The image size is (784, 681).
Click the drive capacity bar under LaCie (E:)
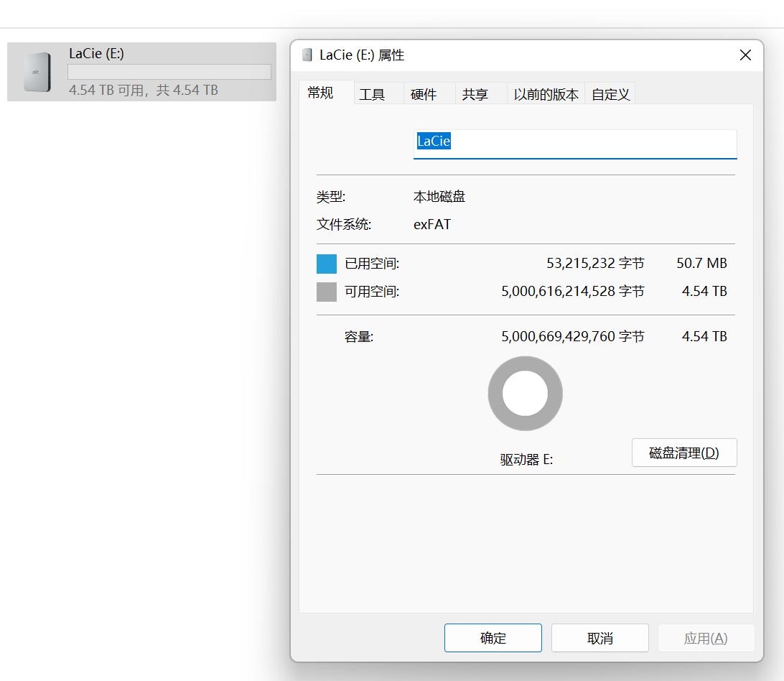169,70
